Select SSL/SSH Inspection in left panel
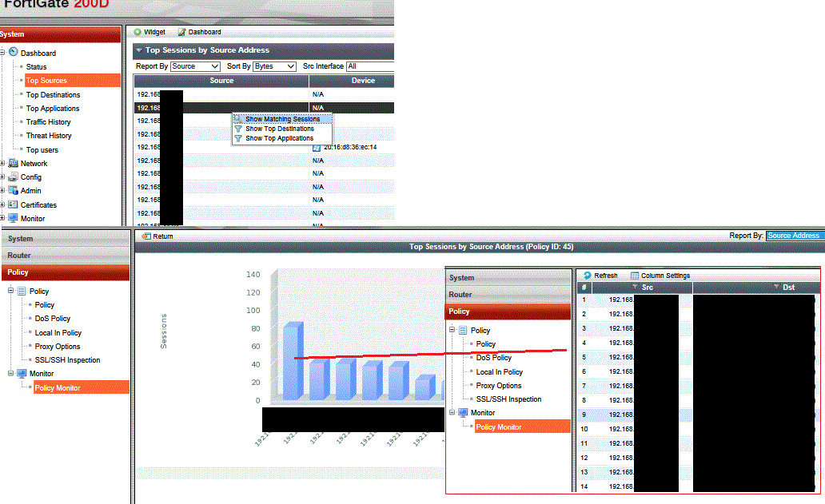 67,360
